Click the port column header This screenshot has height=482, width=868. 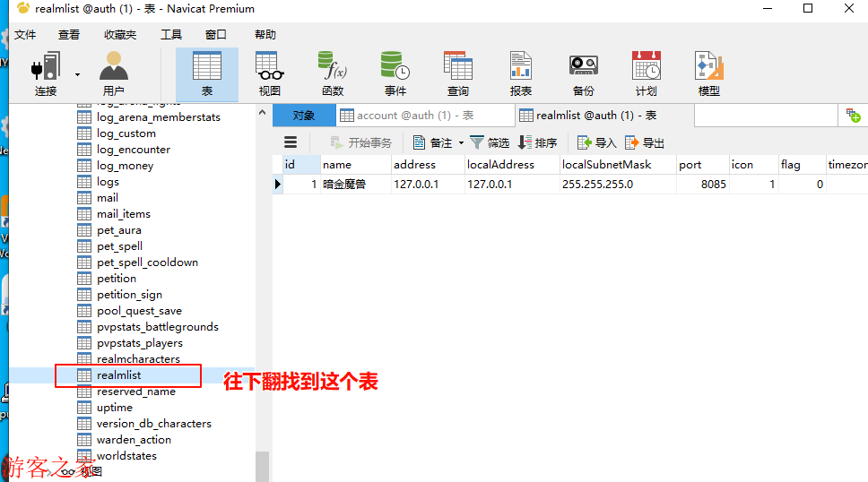690,165
